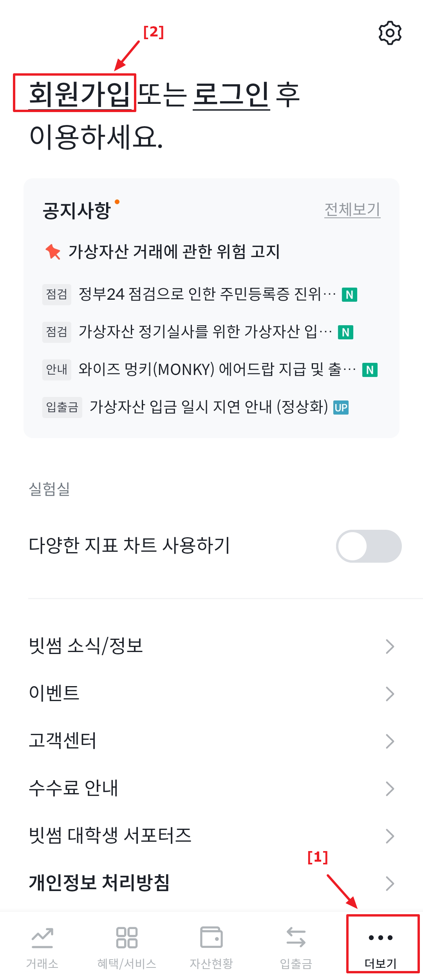
Task: Expand 빗썸 소식/정보 chevron
Action: 390,646
